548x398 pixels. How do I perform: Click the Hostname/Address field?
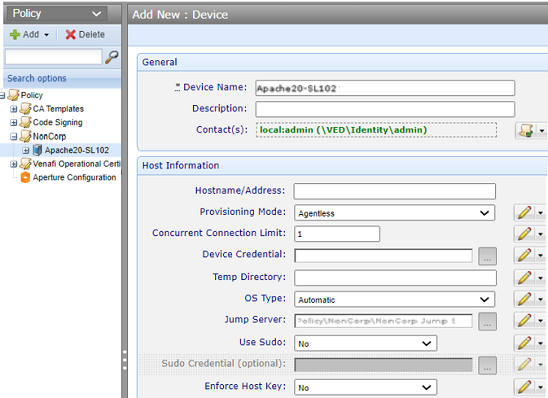pyautogui.click(x=395, y=191)
